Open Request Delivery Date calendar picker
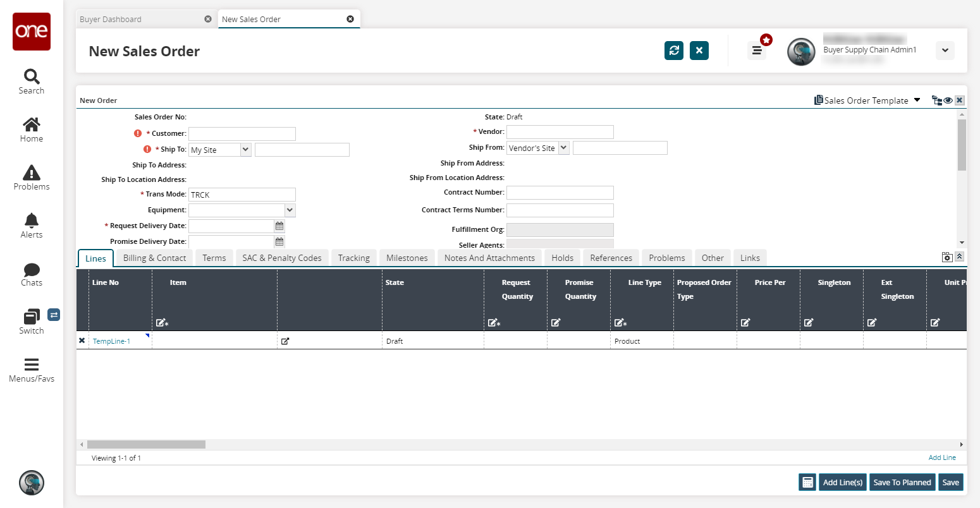The width and height of the screenshot is (980, 508). pyautogui.click(x=279, y=226)
